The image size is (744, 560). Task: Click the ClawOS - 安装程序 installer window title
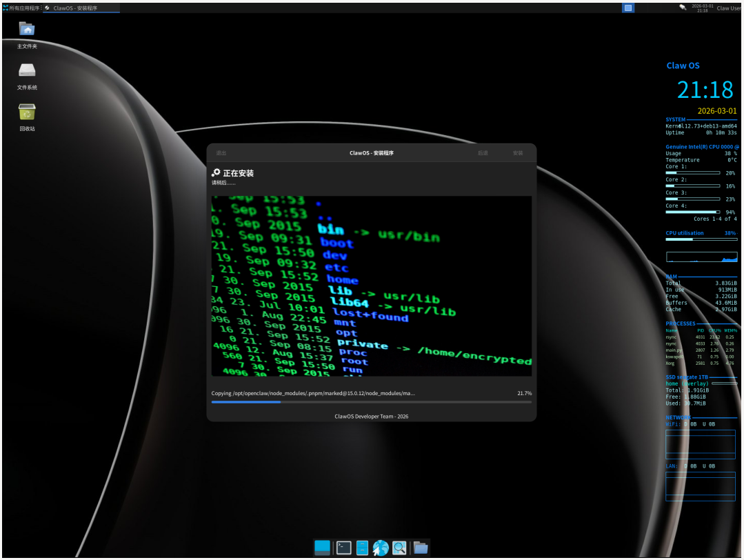[x=372, y=153]
